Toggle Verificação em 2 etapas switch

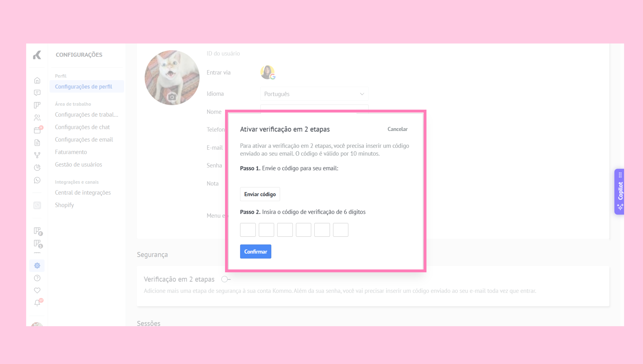pyautogui.click(x=226, y=279)
